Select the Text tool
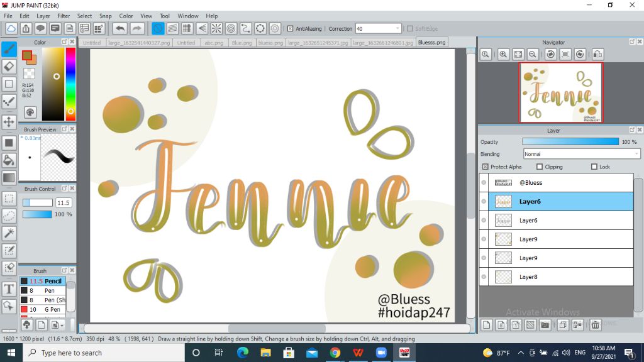Screen dimensions: 644x362 (9, 289)
